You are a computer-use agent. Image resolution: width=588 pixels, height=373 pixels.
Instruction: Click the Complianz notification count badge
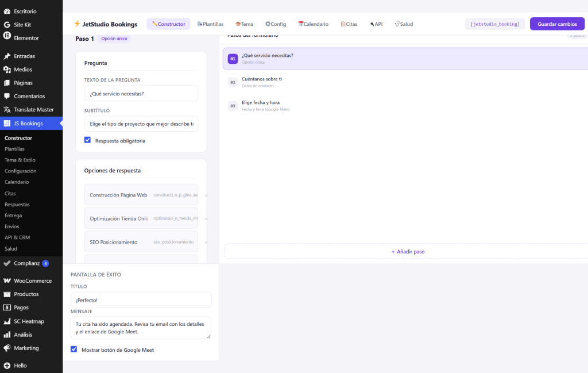45,263
